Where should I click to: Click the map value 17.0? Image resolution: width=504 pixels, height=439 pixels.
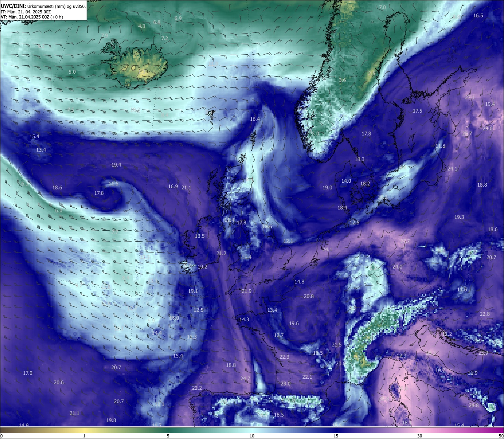tap(28, 373)
